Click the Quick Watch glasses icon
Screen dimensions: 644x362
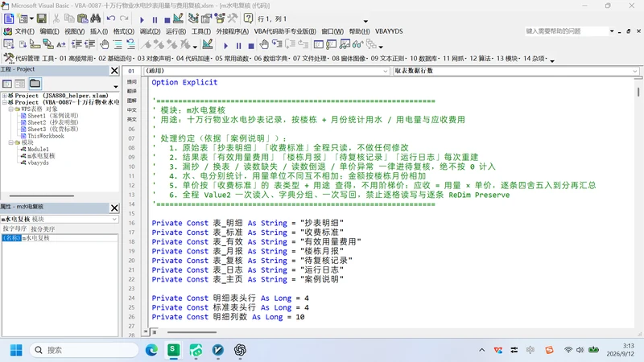pos(357,44)
